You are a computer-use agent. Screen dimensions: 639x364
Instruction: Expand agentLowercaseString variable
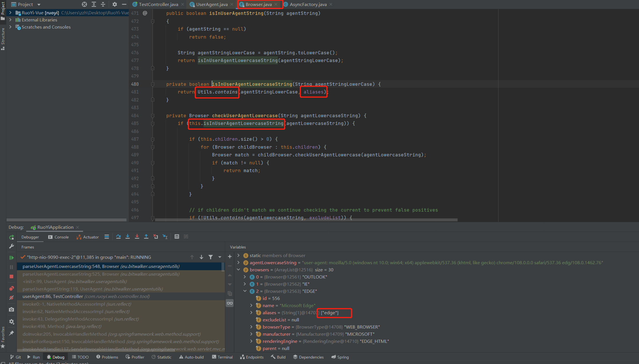239,262
